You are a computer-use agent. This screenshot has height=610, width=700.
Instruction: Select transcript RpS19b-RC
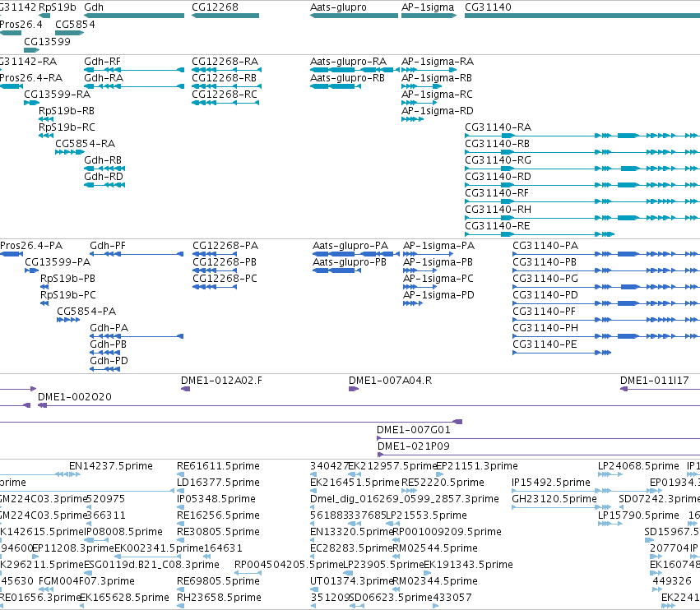click(x=67, y=127)
